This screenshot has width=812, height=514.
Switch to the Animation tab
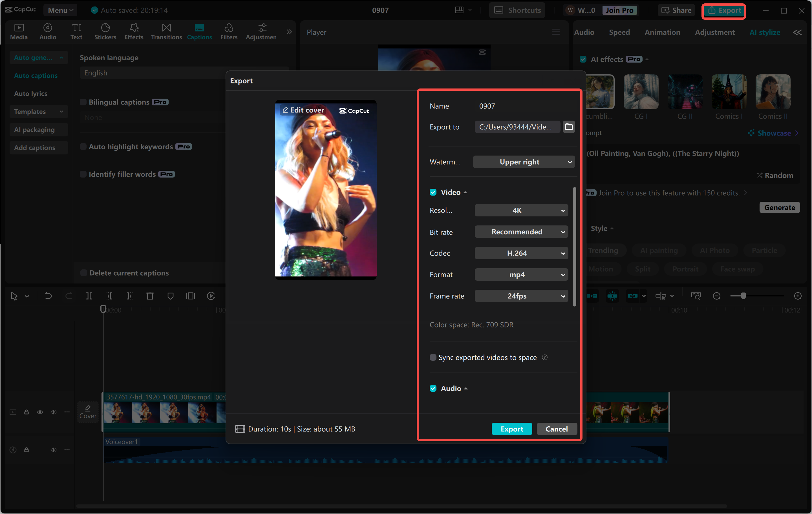tap(662, 32)
